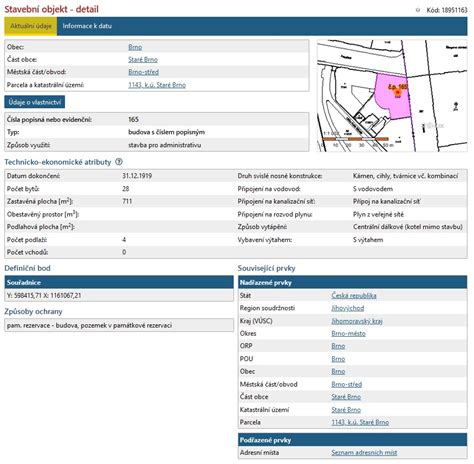474x464 pixels.
Task: Click the cadastral map thumbnail
Action: tap(392, 96)
